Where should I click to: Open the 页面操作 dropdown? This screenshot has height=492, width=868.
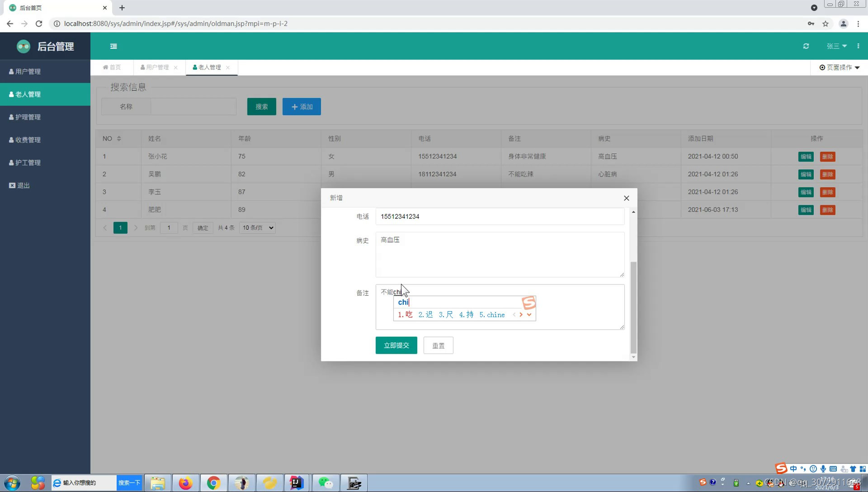840,67
